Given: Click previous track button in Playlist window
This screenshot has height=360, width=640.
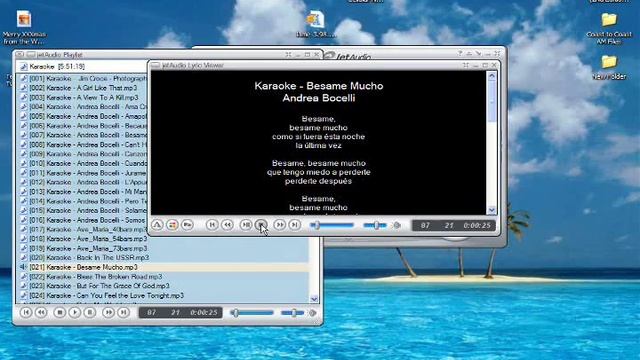Looking at the screenshot, I should pos(26,312).
